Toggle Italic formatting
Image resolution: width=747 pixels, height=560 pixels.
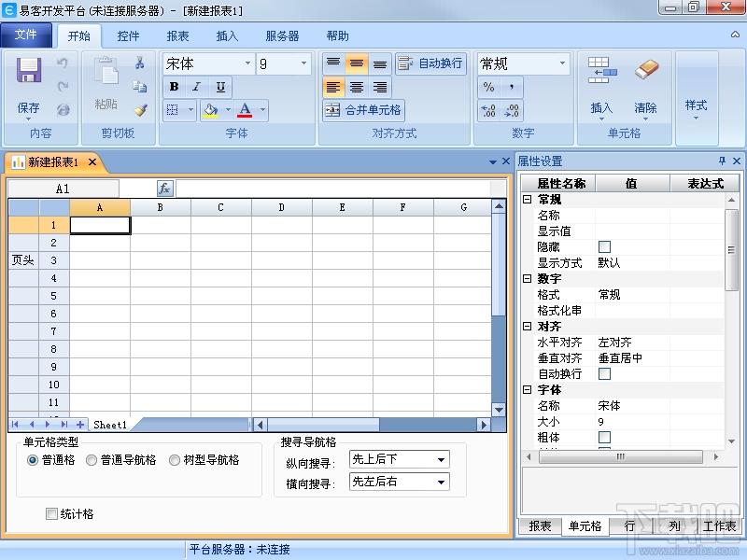pos(197,87)
